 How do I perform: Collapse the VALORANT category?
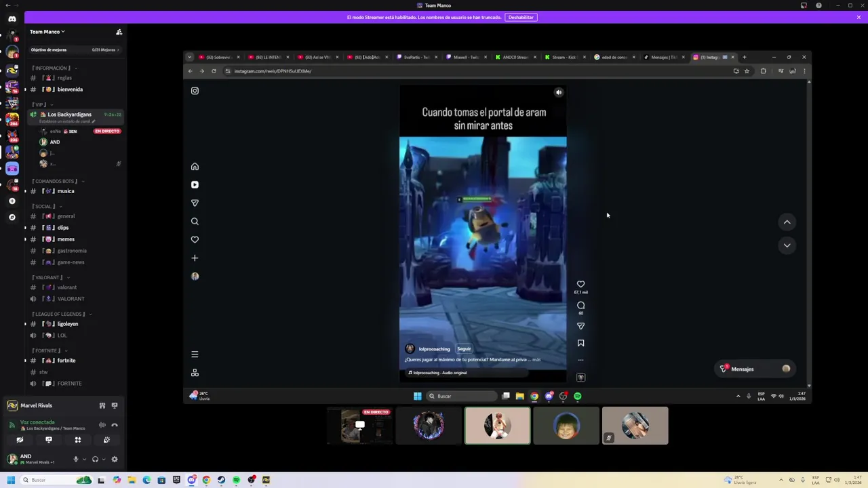[x=50, y=277]
